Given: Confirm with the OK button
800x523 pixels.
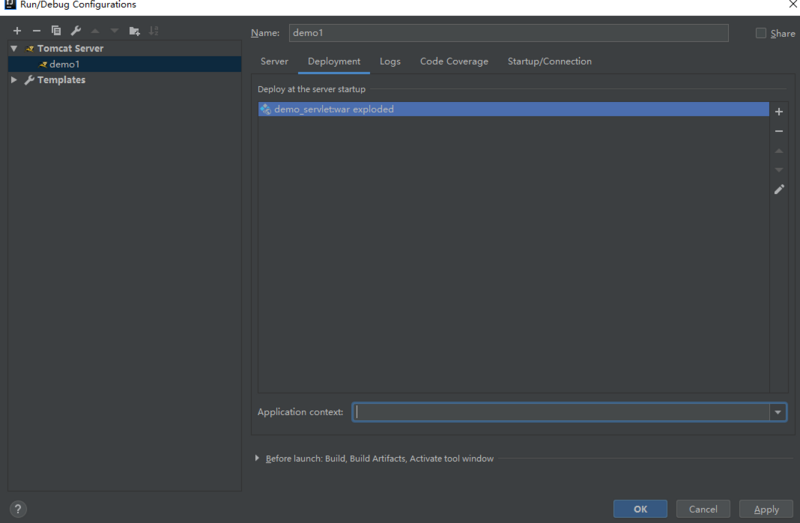Looking at the screenshot, I should click(640, 509).
